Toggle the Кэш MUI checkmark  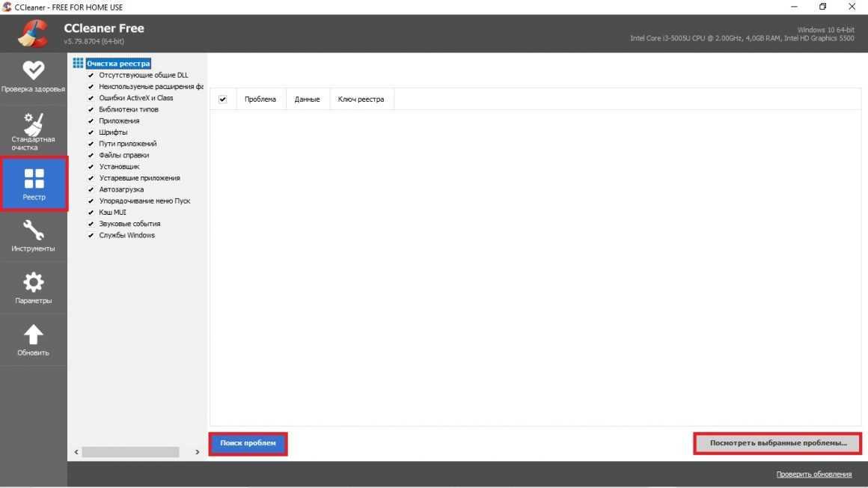[x=91, y=212]
